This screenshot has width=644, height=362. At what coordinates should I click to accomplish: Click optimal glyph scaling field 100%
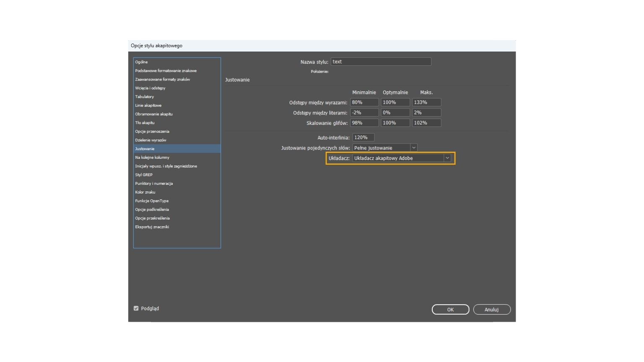tap(395, 123)
